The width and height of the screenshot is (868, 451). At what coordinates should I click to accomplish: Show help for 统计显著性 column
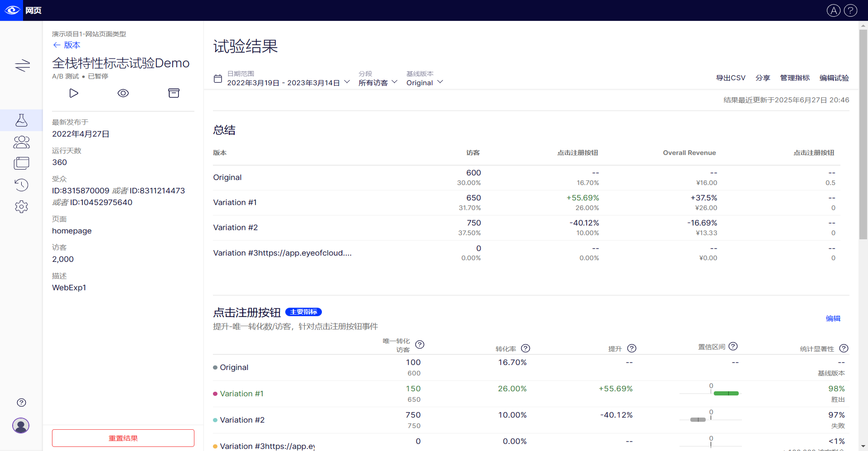click(844, 348)
